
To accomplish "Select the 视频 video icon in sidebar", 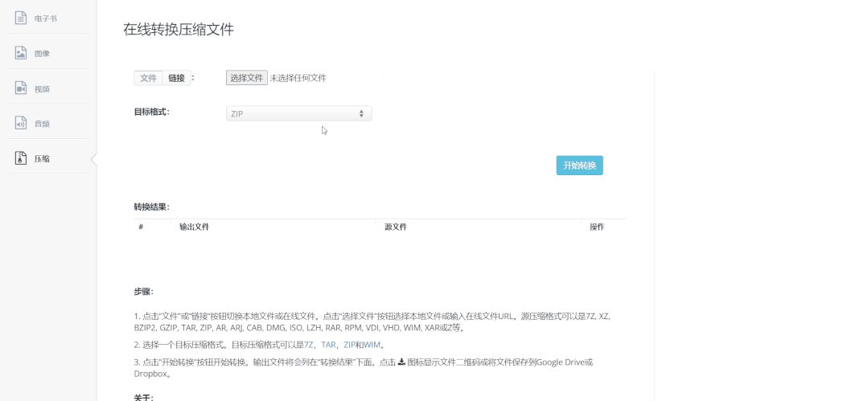I will pos(20,88).
